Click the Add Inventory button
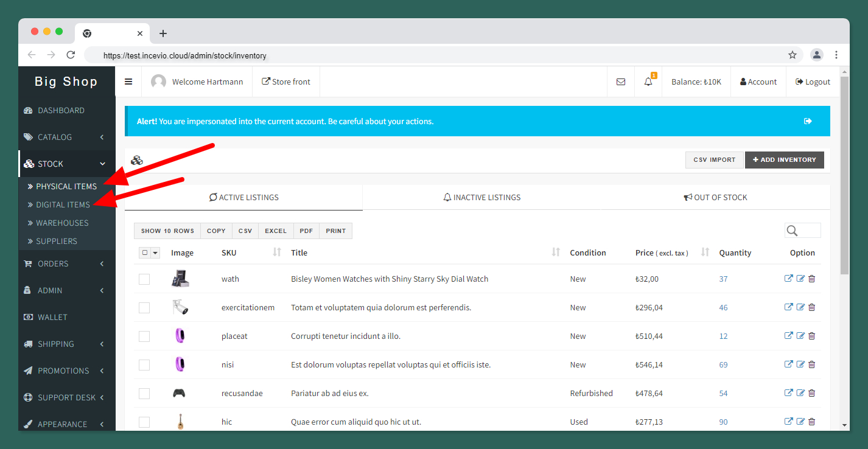 coord(784,160)
